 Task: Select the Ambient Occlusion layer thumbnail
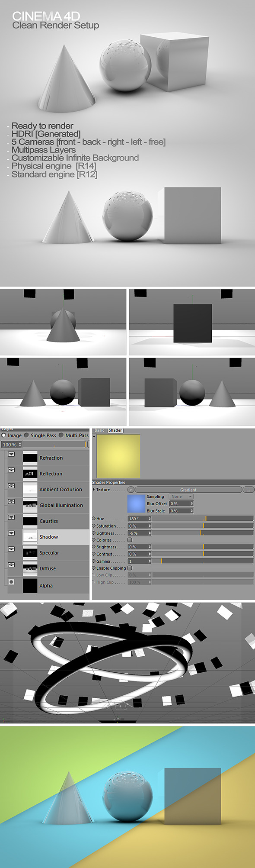tap(30, 489)
